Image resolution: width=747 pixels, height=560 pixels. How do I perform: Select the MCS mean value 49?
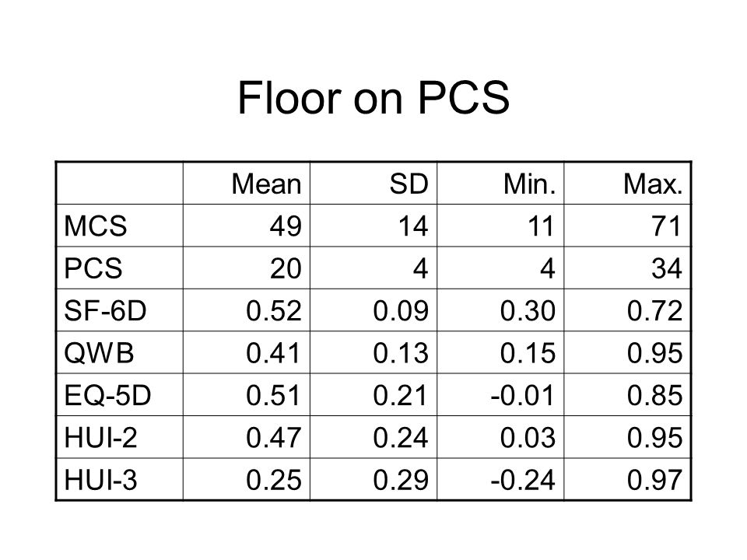point(286,226)
